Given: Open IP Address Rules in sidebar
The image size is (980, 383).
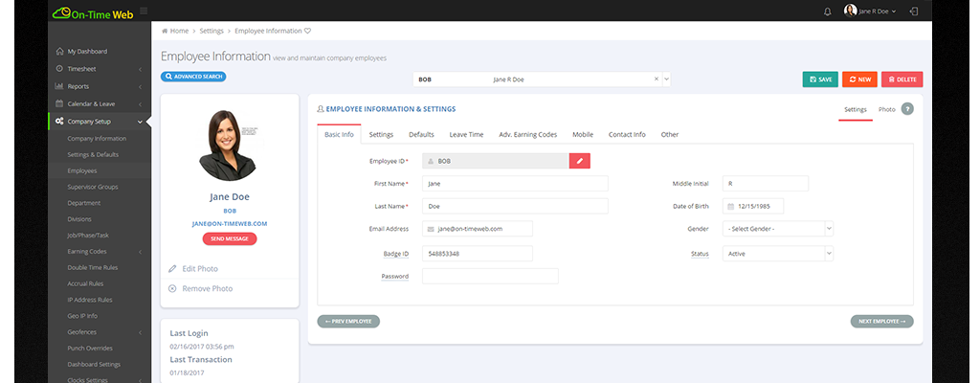Looking at the screenshot, I should click(90, 300).
